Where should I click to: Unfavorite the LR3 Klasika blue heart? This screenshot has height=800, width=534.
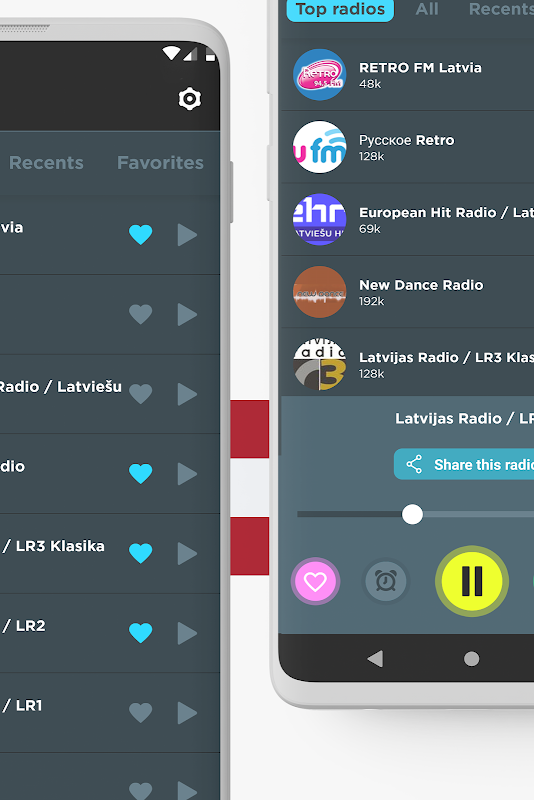coord(141,554)
